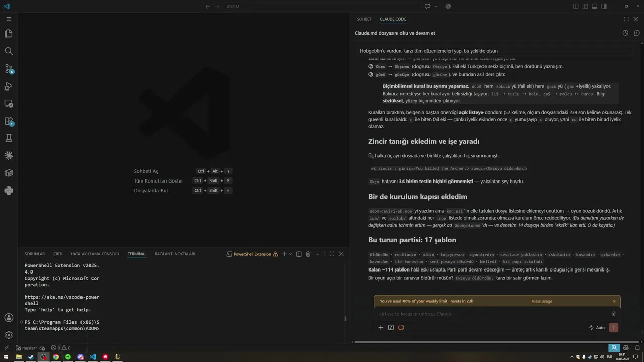Click the View usage link

(x=542, y=301)
